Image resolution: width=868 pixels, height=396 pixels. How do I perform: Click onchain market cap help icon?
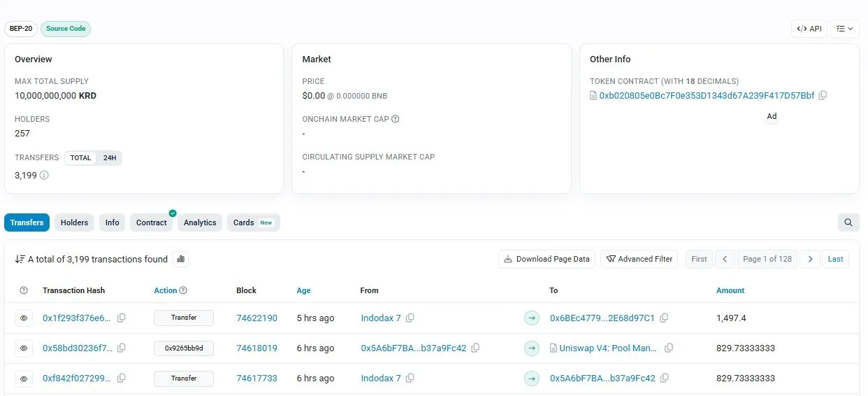coord(396,119)
